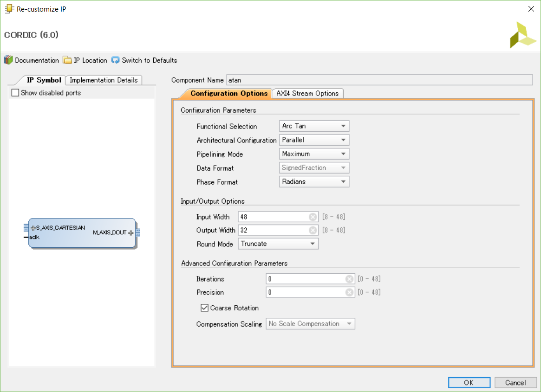541x392 pixels.
Task: Expand the M_AXIS_DOUT port plus icon
Action: tap(131, 233)
